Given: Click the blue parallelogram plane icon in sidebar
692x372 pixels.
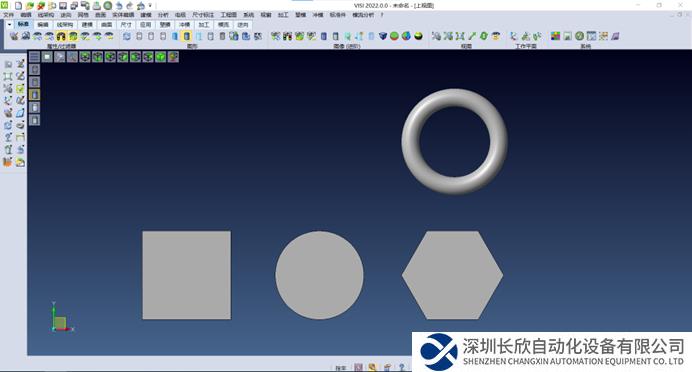Looking at the screenshot, I should pos(20,113).
